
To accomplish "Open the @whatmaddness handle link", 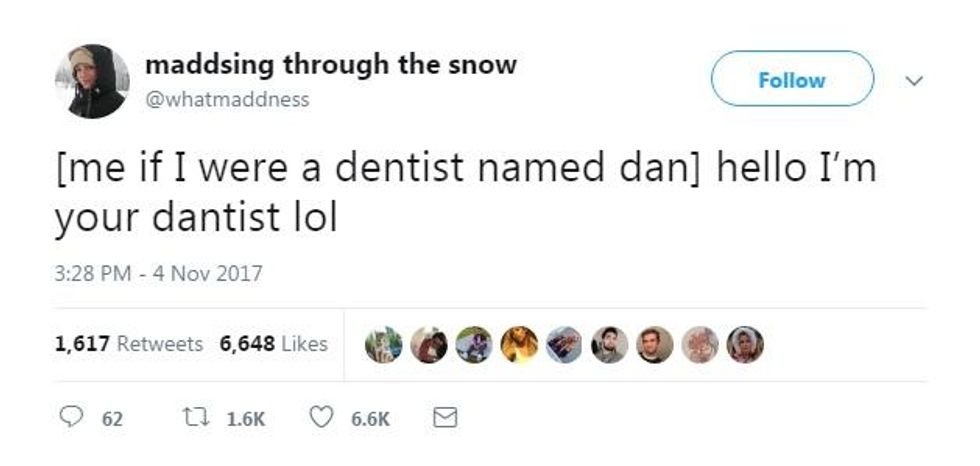I will click(x=227, y=99).
